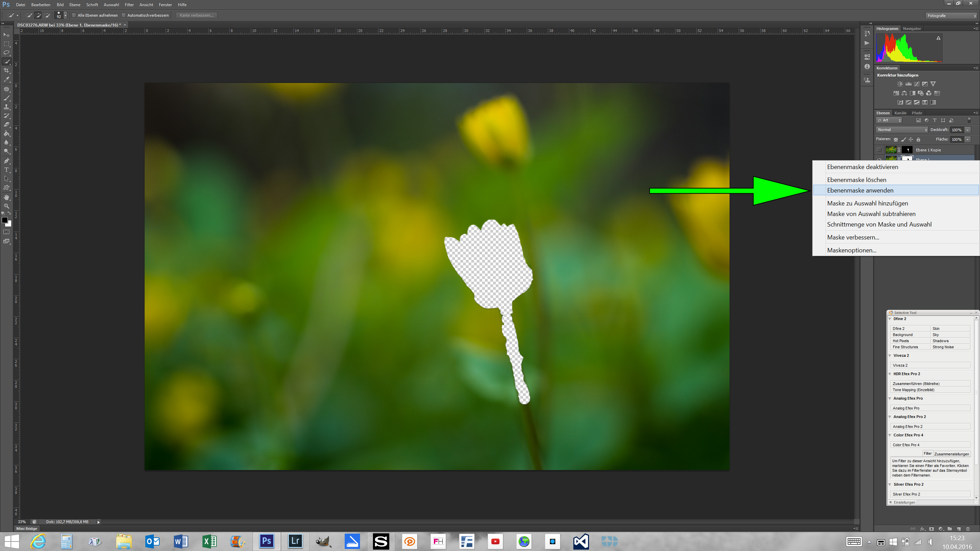
Task: Click the black foreground color swatch
Action: click(4, 220)
